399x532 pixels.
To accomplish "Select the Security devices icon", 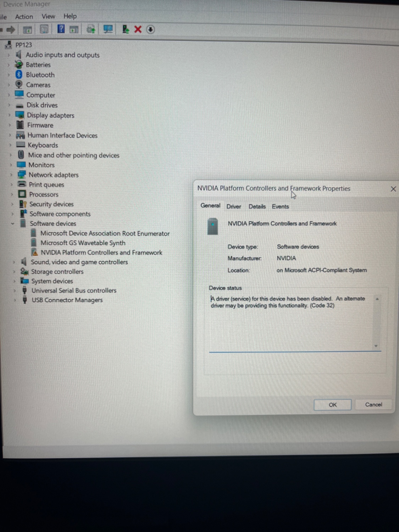I will point(23,204).
